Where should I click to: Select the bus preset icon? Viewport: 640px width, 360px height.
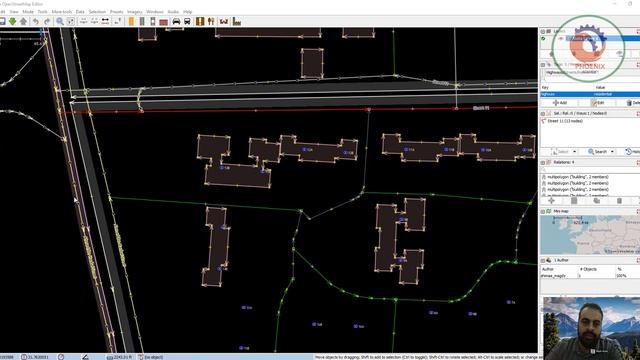(x=187, y=21)
